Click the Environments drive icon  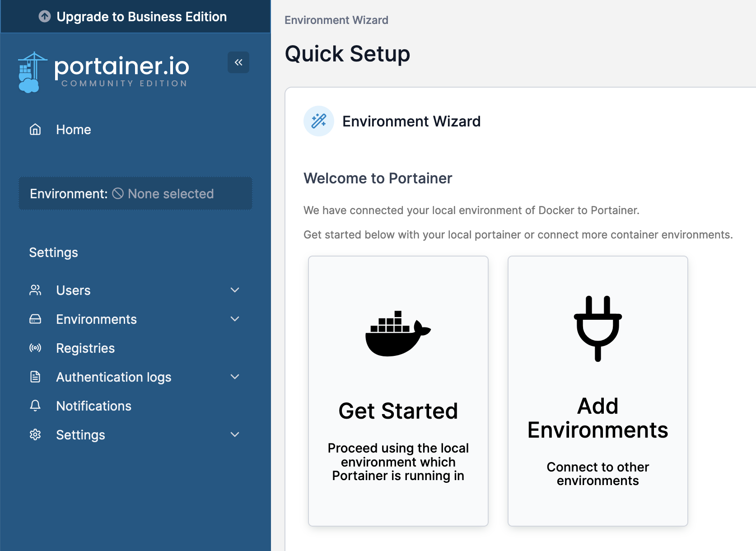click(35, 319)
